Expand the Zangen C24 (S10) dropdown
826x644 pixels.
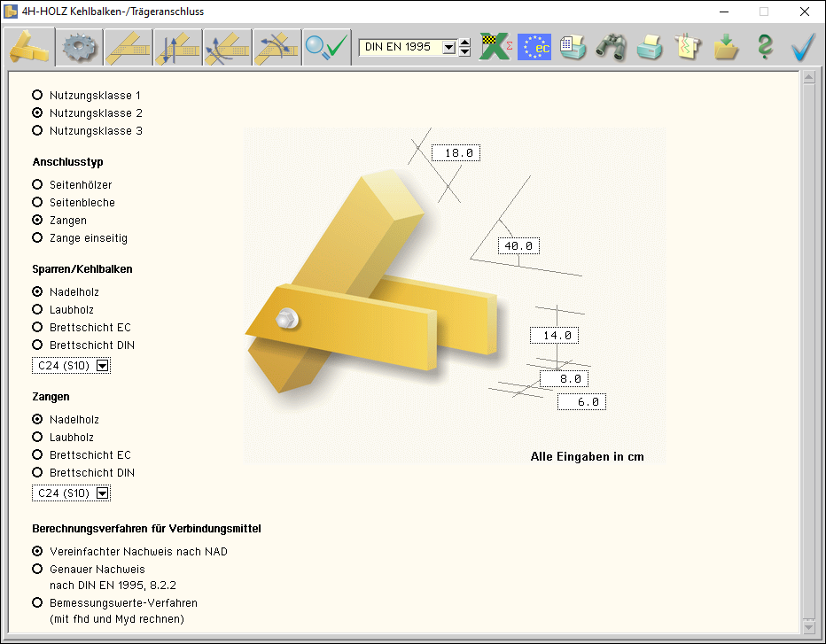(102, 493)
